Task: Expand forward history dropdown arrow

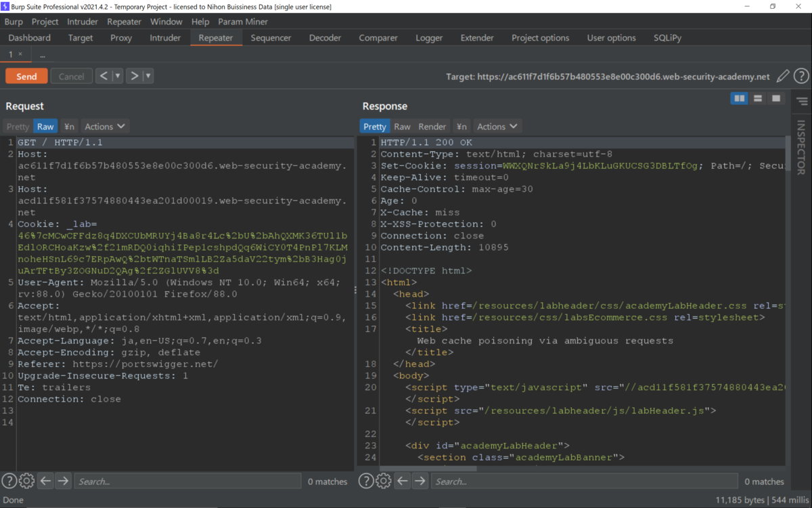Action: pyautogui.click(x=148, y=76)
